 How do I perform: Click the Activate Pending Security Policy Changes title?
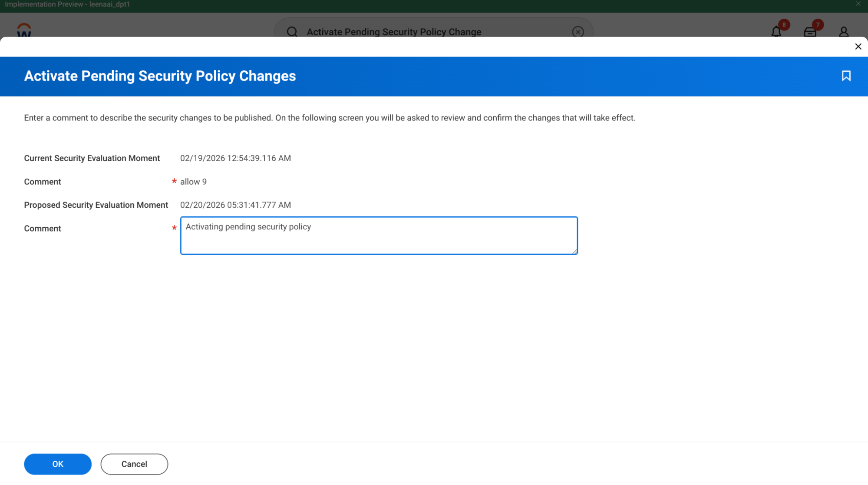tap(160, 76)
